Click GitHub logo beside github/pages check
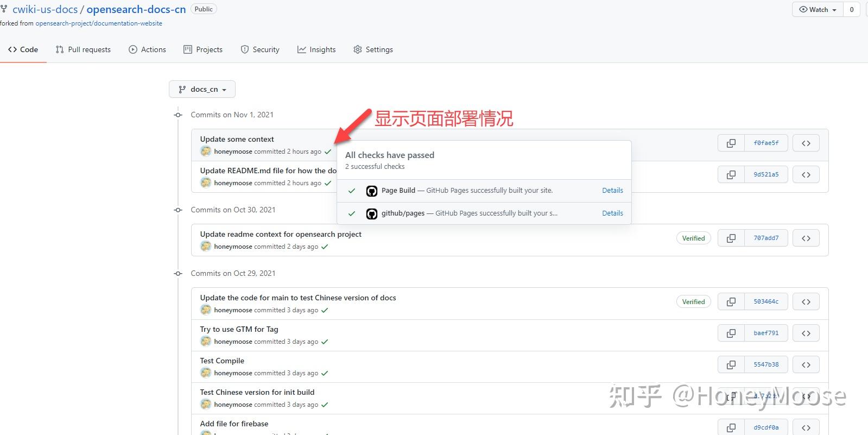The width and height of the screenshot is (868, 435). 372,213
